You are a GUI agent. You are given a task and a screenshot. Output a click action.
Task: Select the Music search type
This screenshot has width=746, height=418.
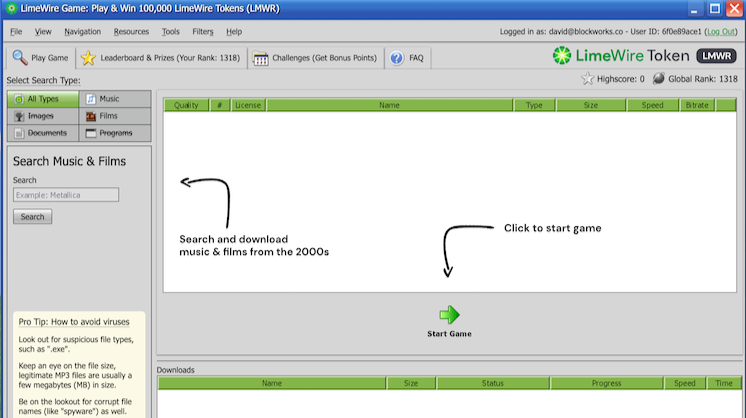tap(115, 99)
